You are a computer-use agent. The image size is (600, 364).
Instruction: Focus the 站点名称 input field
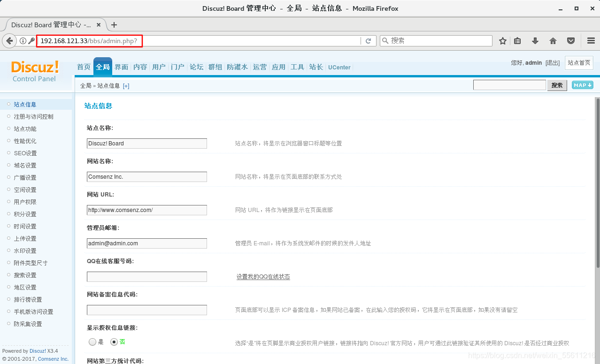click(x=147, y=144)
